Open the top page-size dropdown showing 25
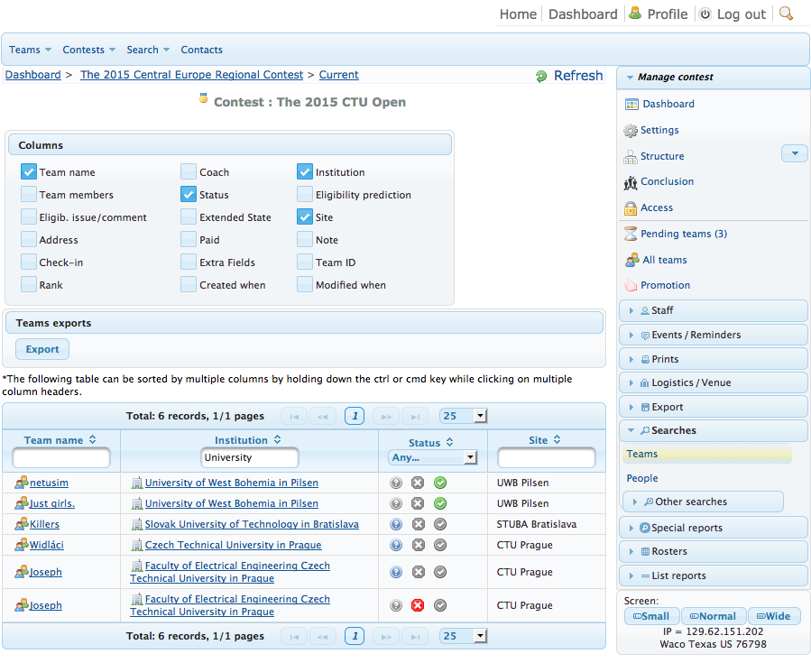 tap(463, 416)
